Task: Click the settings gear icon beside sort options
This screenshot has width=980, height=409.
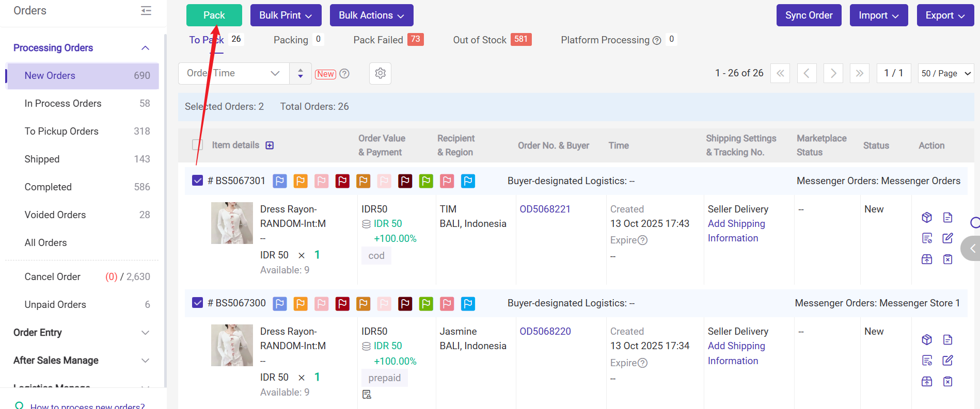Action: tap(380, 73)
